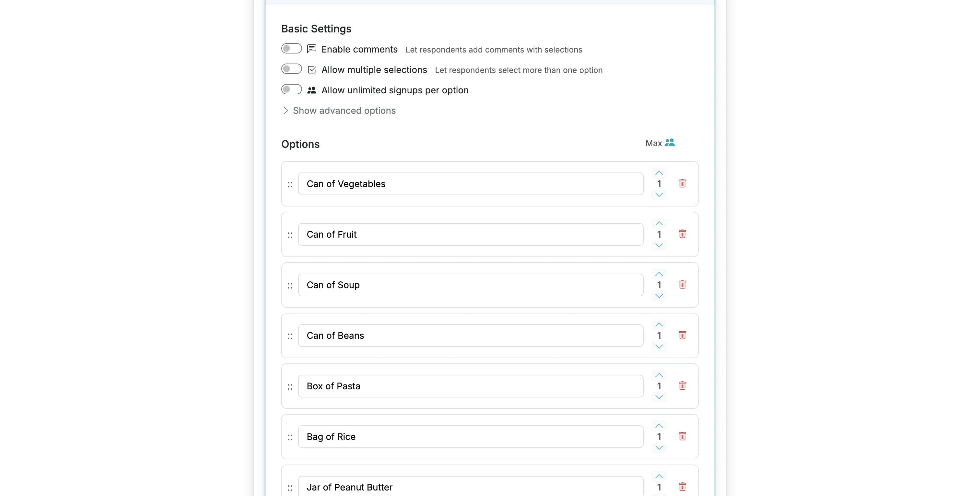Click the checkmark icon beside Allow multiple selections

[x=311, y=69]
